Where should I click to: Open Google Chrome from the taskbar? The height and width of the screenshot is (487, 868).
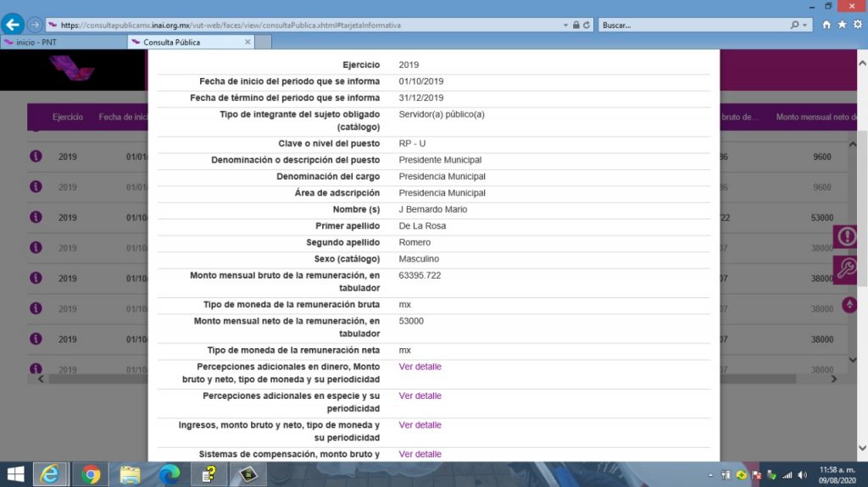[x=91, y=474]
